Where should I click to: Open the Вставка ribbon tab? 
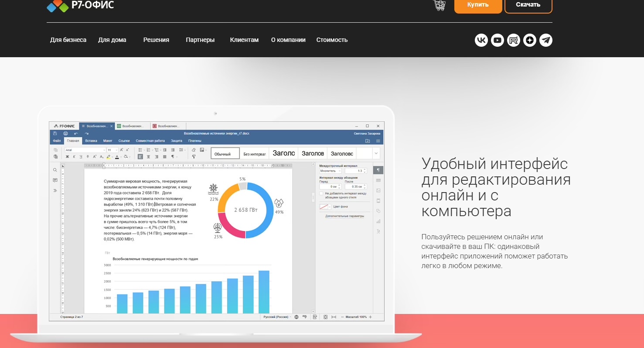pyautogui.click(x=91, y=141)
